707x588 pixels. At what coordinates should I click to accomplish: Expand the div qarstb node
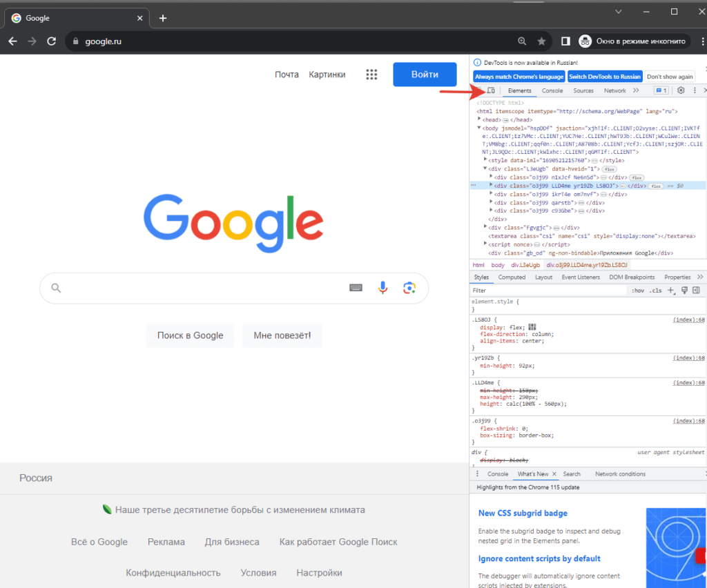[491, 202]
